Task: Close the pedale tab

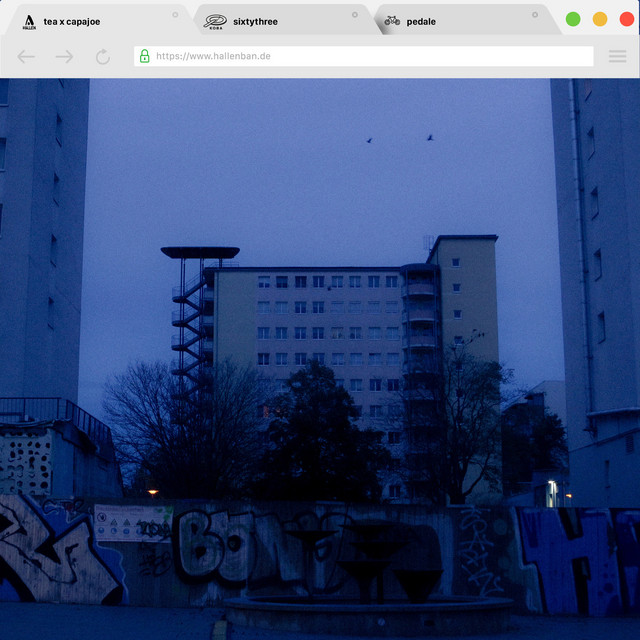Action: pos(535,15)
